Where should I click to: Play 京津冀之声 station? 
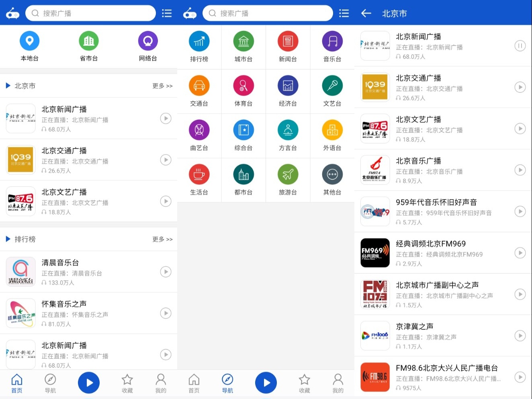[520, 336]
